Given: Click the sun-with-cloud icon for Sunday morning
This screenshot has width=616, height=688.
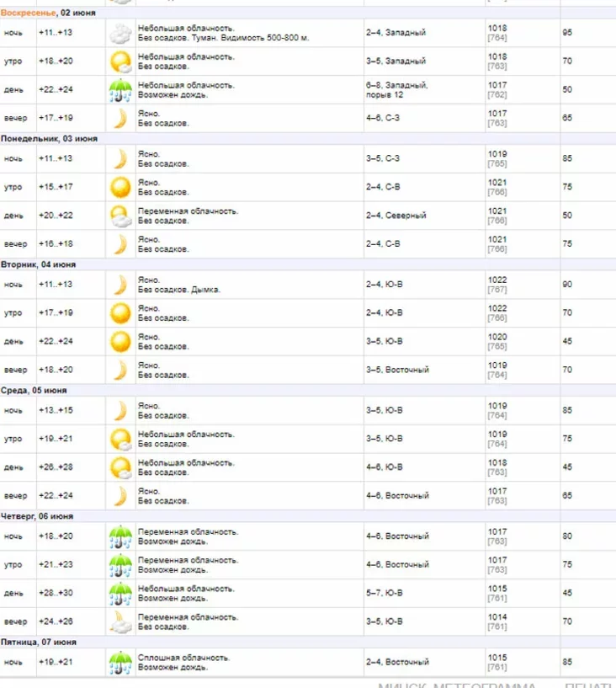Looking at the screenshot, I should coord(120,61).
